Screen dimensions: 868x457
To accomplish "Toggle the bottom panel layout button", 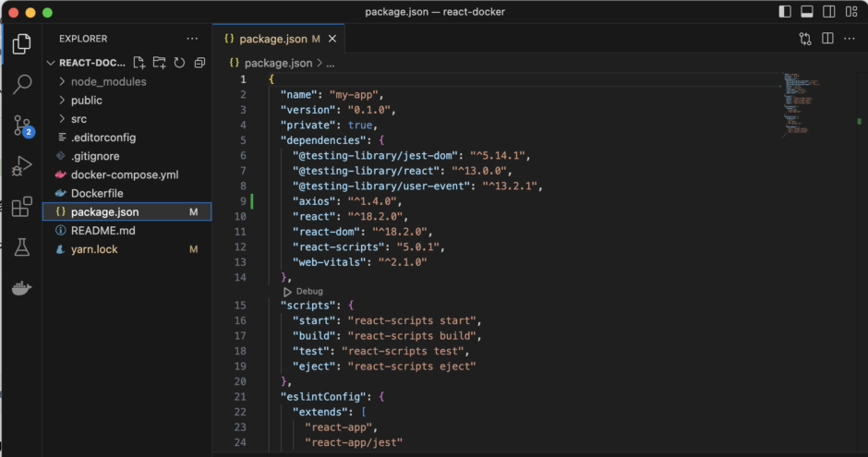I will 807,12.
